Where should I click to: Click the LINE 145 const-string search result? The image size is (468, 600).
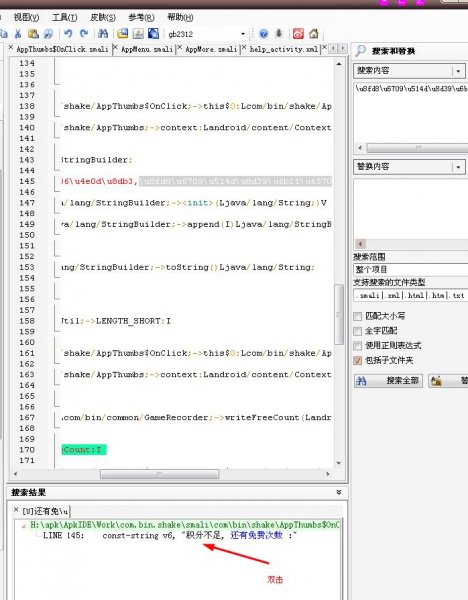(x=170, y=535)
